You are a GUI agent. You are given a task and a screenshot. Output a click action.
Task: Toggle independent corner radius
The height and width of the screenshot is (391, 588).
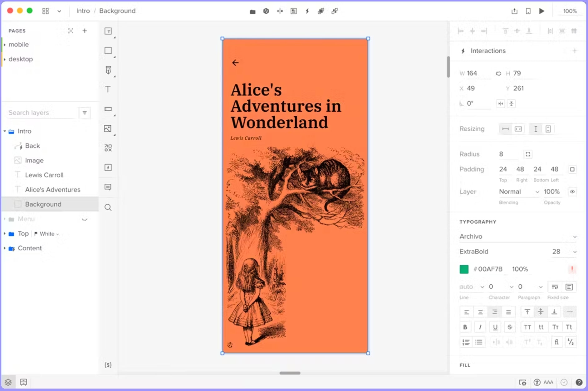point(528,154)
